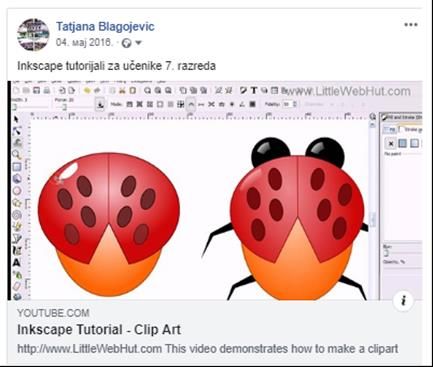Click the Text tool T icon in toolbar
Screen dimensions: 433x367
[254, 90]
